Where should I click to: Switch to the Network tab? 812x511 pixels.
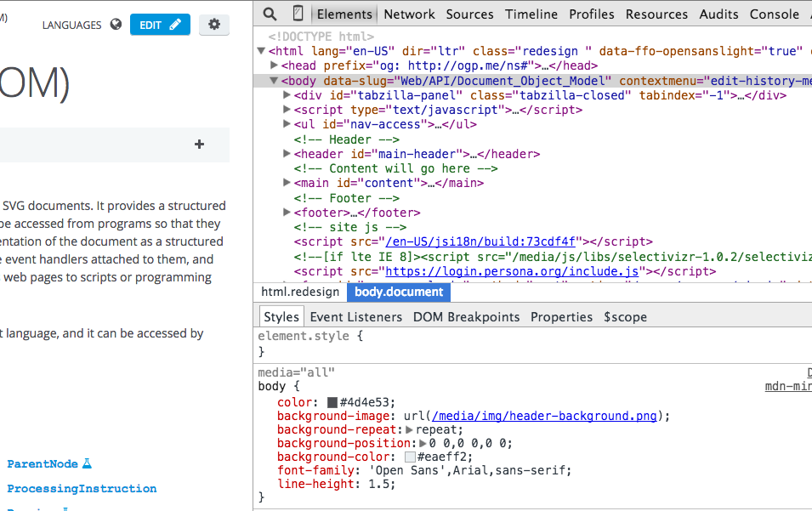(x=409, y=14)
